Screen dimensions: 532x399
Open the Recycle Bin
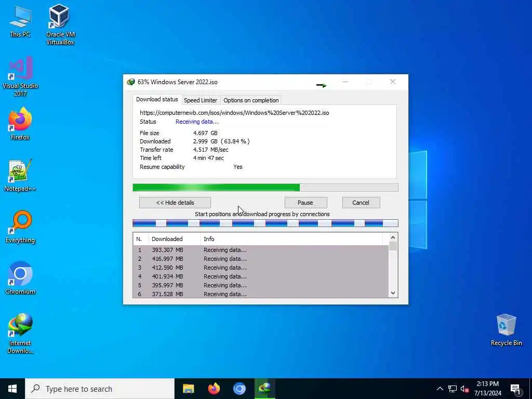pyautogui.click(x=506, y=330)
